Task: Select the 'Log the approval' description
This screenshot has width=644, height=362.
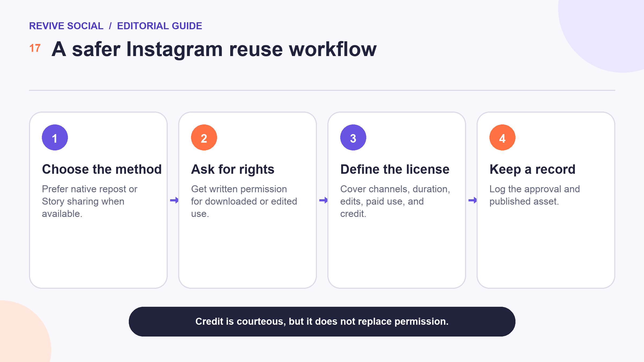Action: (535, 195)
